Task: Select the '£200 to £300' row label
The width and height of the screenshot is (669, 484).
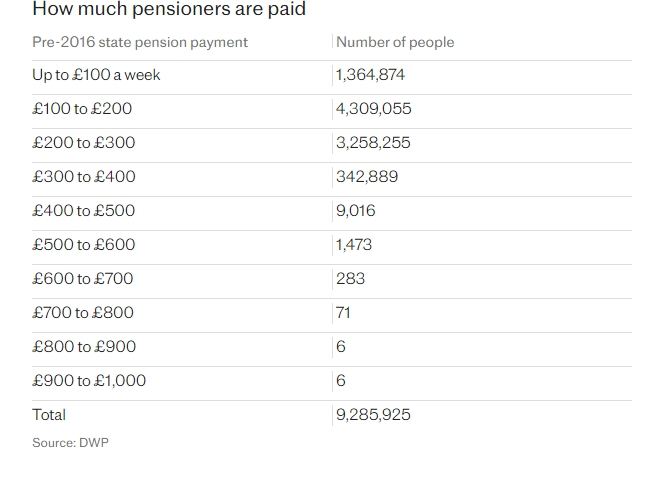Action: pos(84,143)
